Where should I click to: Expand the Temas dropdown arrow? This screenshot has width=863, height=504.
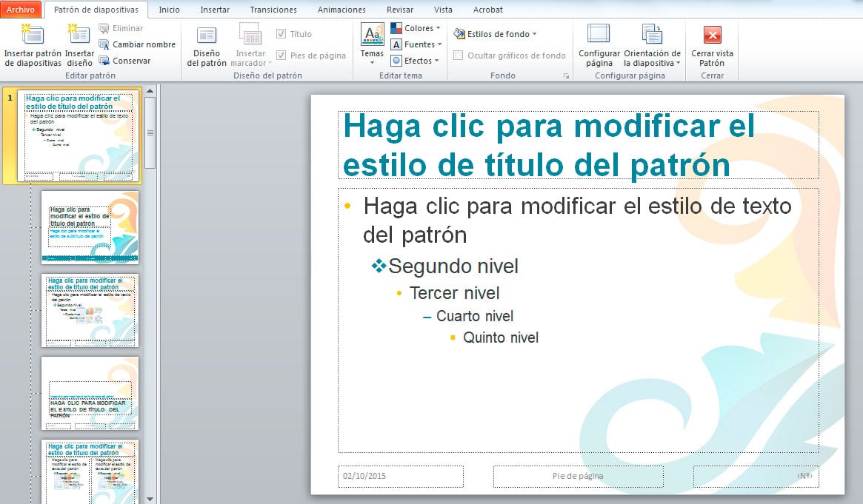pyautogui.click(x=372, y=63)
